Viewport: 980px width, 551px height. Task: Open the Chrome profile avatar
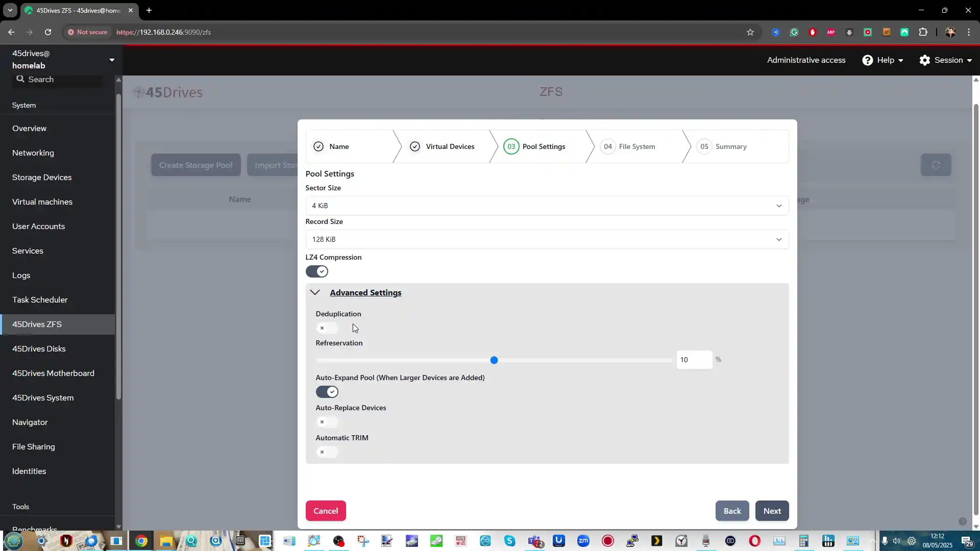(x=950, y=32)
